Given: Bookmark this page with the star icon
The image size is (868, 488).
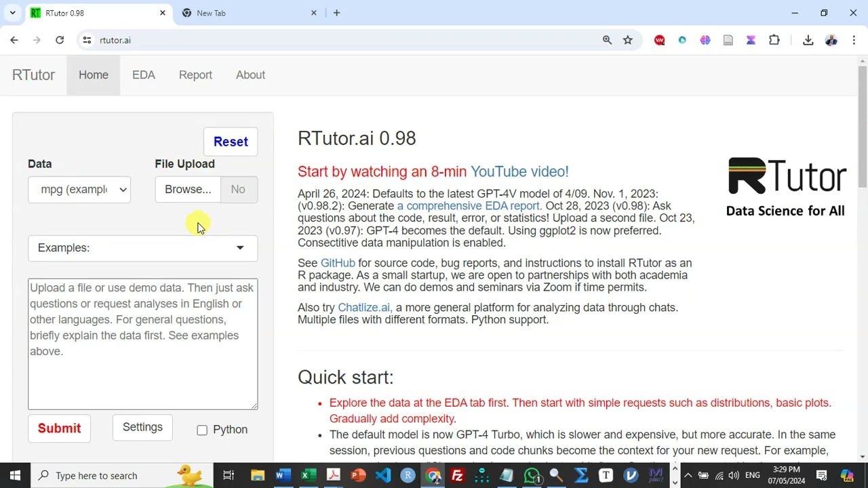Looking at the screenshot, I should point(628,40).
